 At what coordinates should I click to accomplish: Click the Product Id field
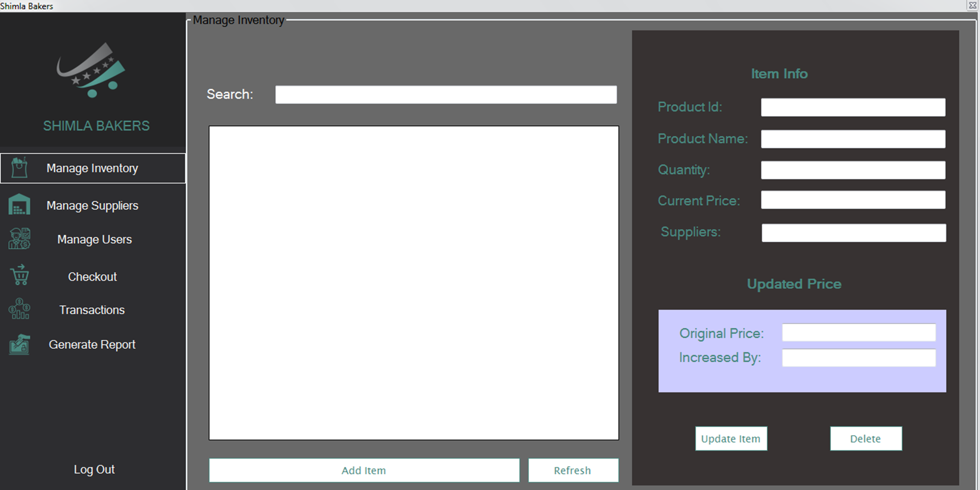(853, 107)
